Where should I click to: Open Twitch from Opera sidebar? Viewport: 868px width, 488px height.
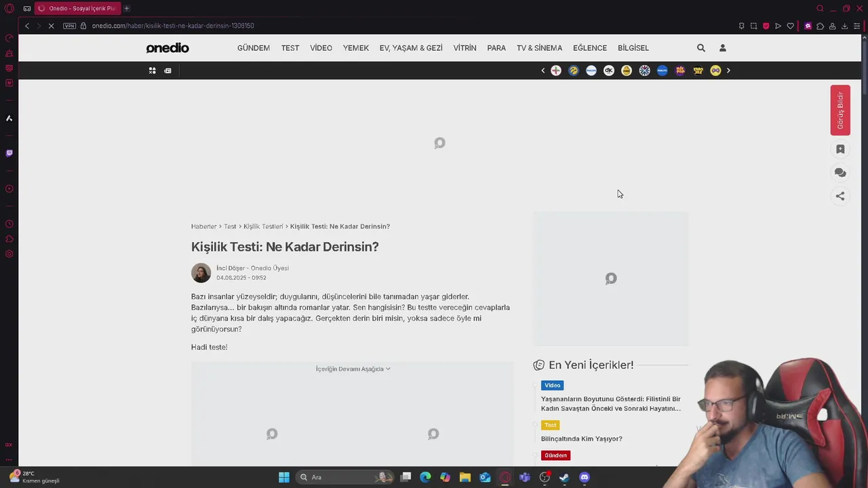pos(9,153)
